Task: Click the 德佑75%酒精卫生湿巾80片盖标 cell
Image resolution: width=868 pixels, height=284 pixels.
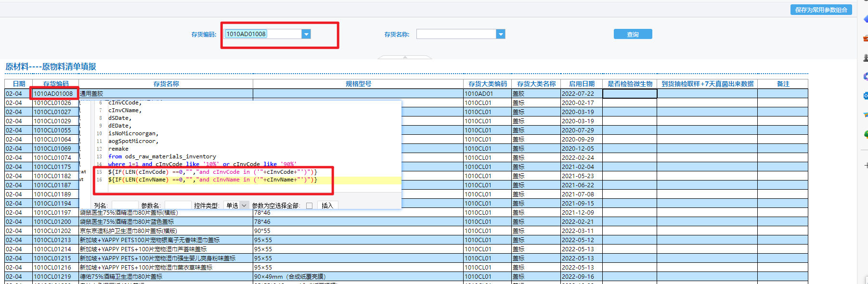Action: 166,277
